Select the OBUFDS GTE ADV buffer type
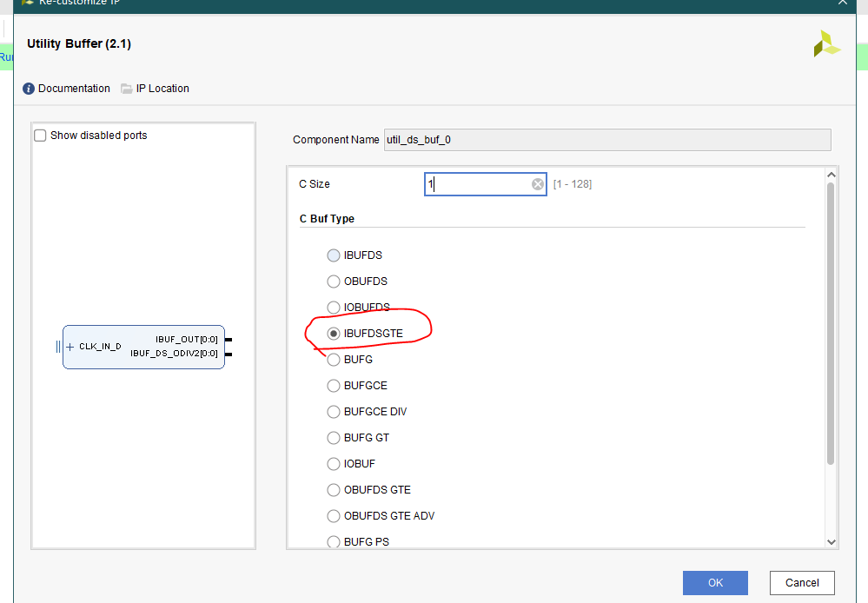Screen dimensions: 868x603 (333, 515)
